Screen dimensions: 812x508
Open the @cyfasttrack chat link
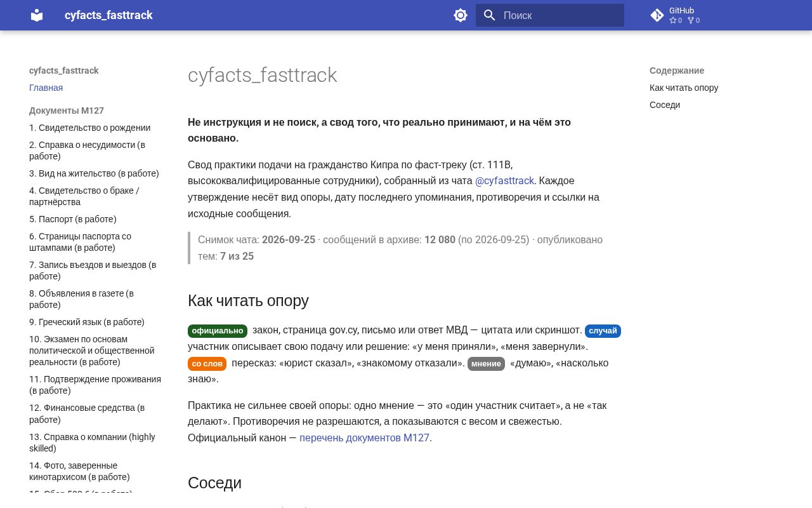tap(504, 181)
